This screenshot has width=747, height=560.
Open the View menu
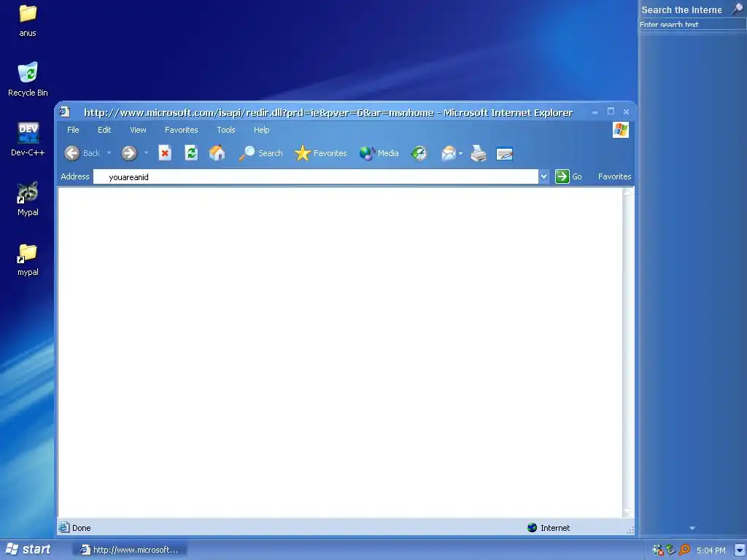(x=138, y=130)
